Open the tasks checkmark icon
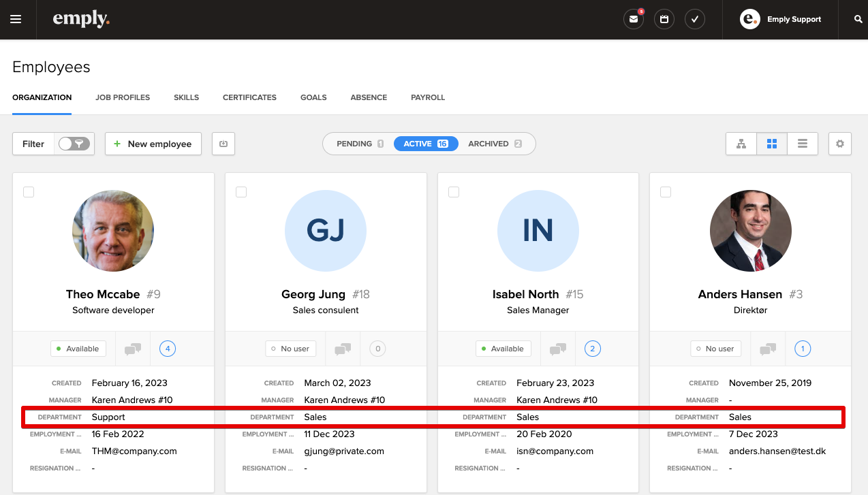 tap(695, 19)
